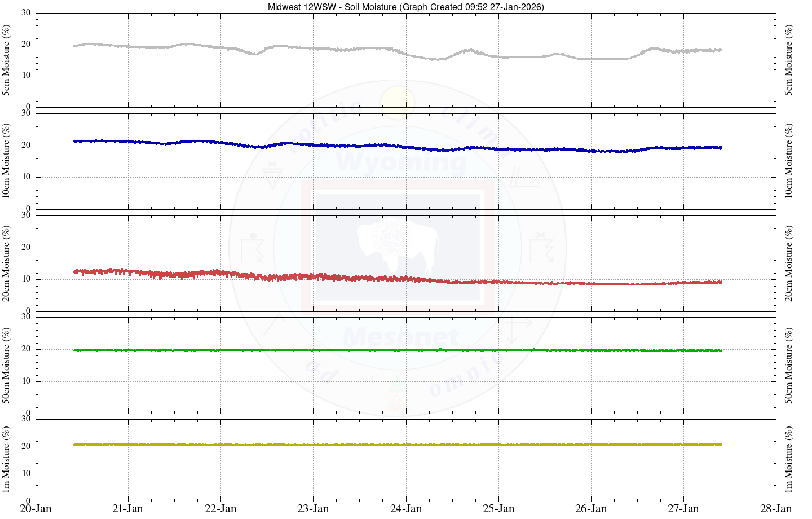Click the yellow 1m moisture data line
812x519 pixels.
click(x=395, y=445)
